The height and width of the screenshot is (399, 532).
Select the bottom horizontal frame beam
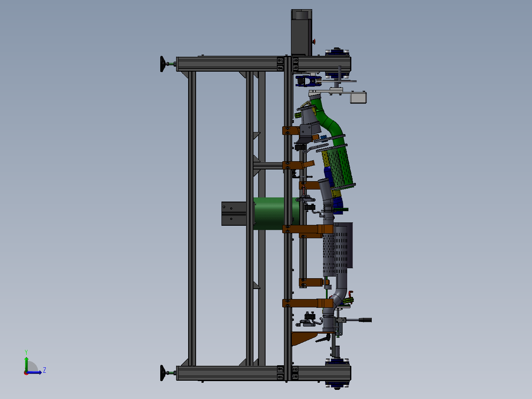point(264,373)
